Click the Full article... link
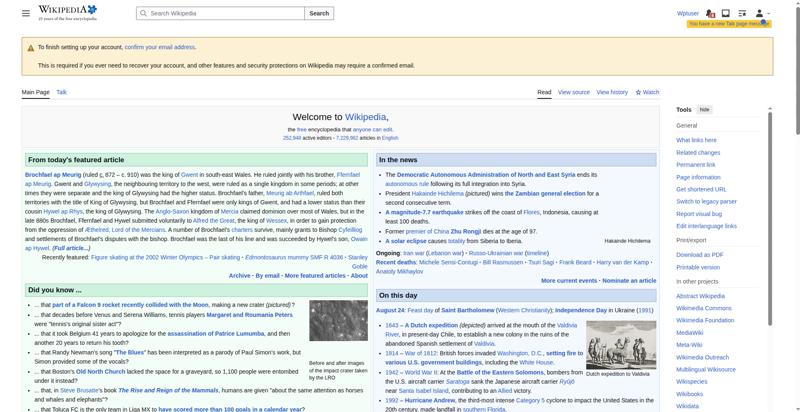 click(71, 248)
